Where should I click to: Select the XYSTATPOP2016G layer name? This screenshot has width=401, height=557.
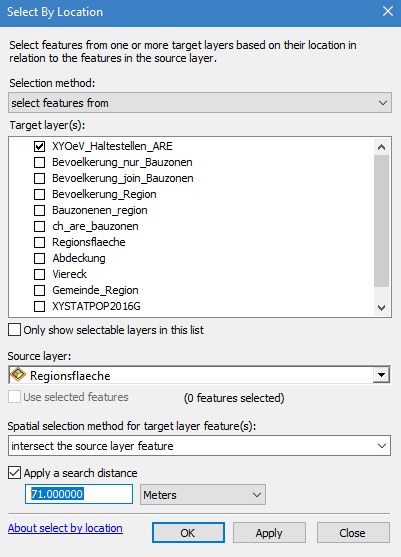click(96, 306)
